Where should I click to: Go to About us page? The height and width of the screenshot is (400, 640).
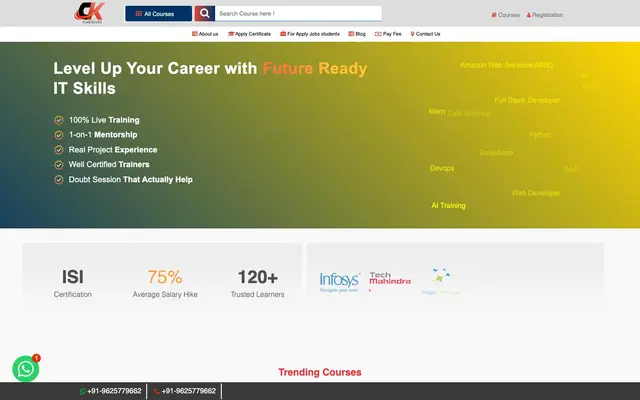(x=205, y=34)
